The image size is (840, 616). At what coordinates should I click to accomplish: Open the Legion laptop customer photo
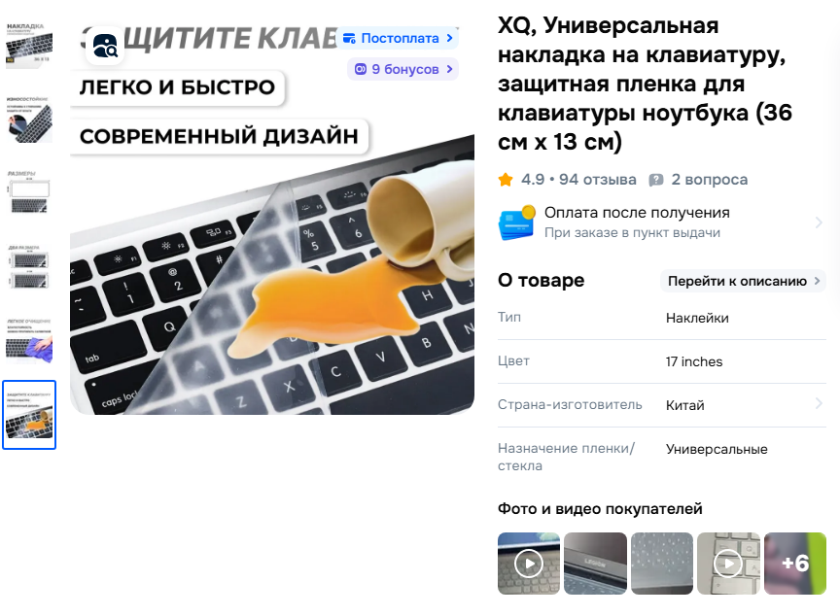click(595, 563)
